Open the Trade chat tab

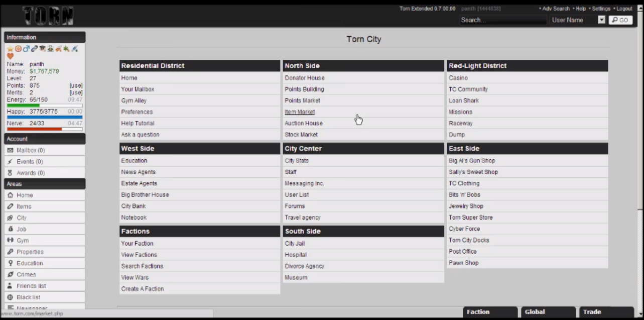click(x=606, y=312)
